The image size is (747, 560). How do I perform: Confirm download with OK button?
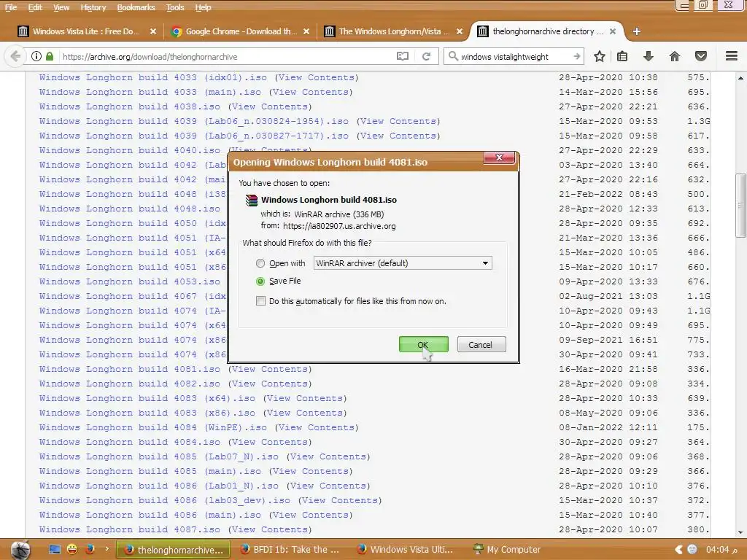pyautogui.click(x=424, y=344)
